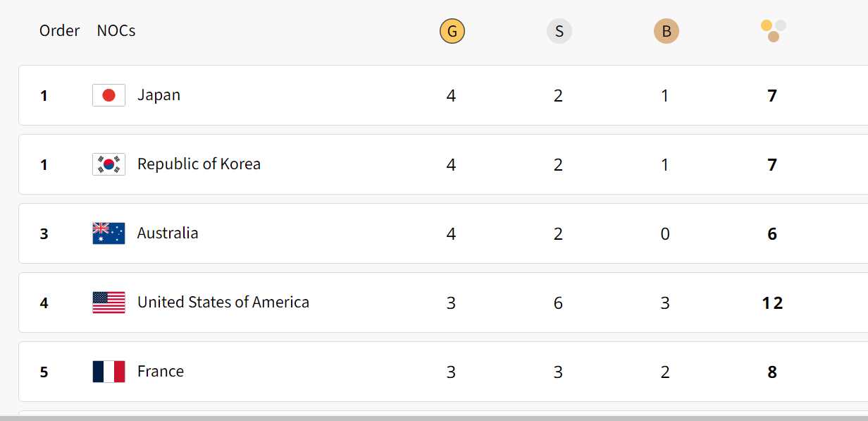The height and width of the screenshot is (421, 868).
Task: Click the bronze medal B icon
Action: [666, 31]
